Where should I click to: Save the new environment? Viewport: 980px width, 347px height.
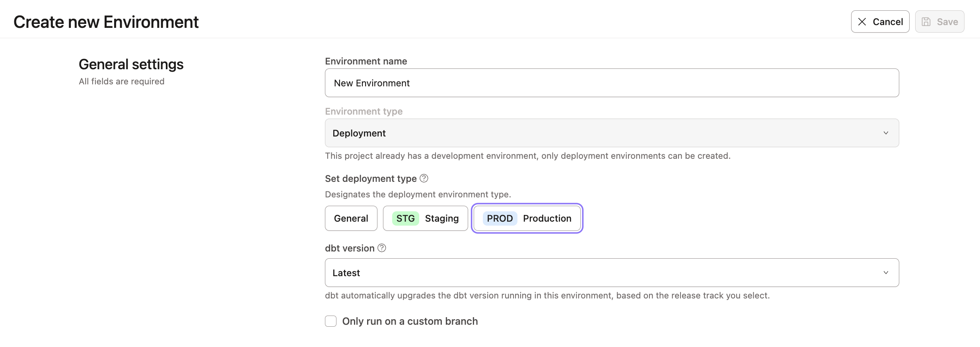(939, 22)
